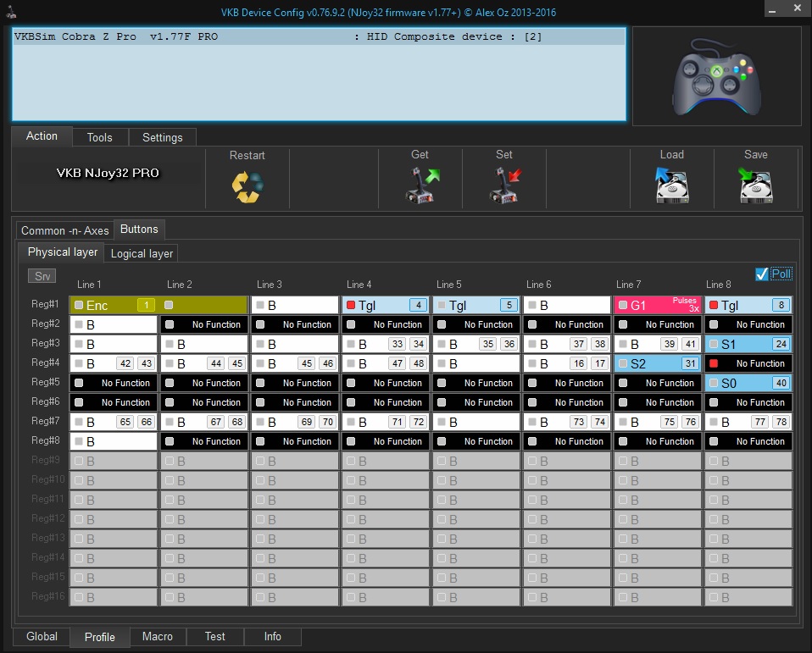
Task: Click the B 65 66 cell in Reg#7
Action: 114,422
